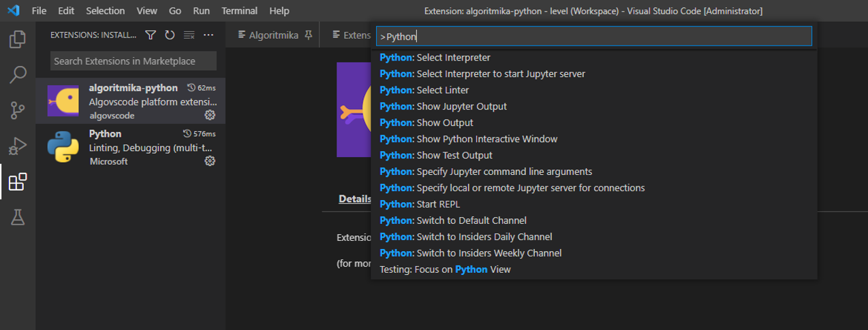Screen dimensions: 868x330
Task: Switch to the Algoritmika tab
Action: [x=273, y=35]
